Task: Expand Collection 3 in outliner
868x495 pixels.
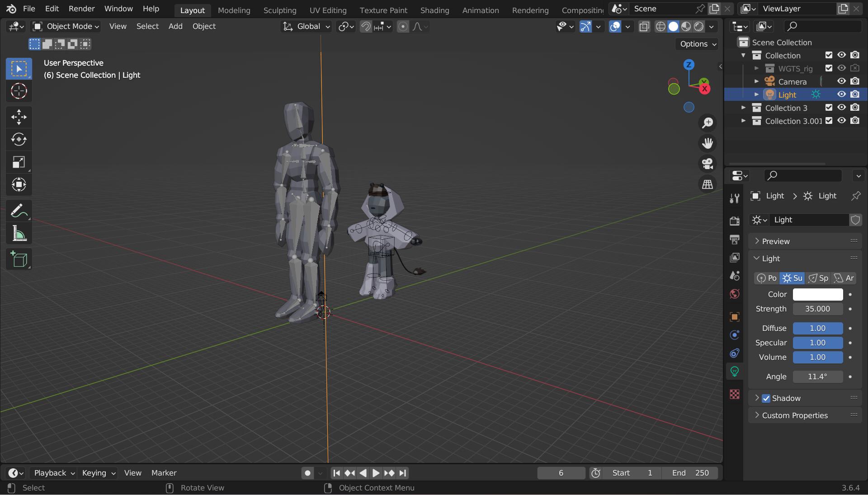Action: point(743,108)
